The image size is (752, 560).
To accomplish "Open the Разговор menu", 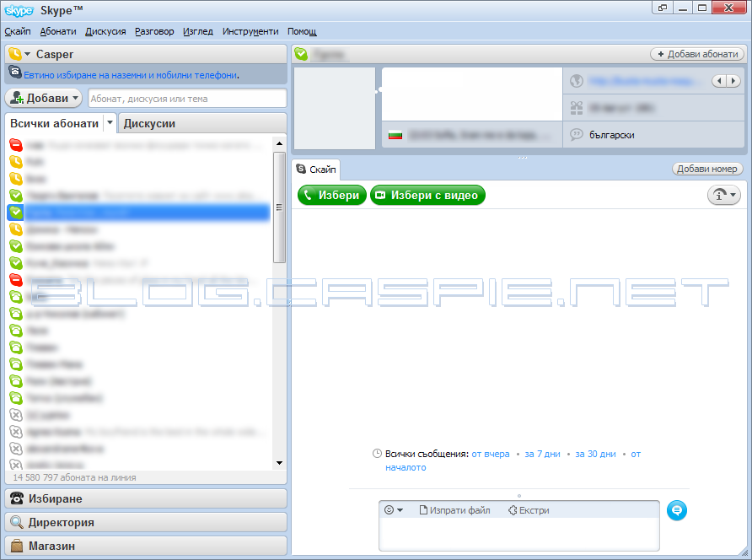I will pyautogui.click(x=154, y=31).
